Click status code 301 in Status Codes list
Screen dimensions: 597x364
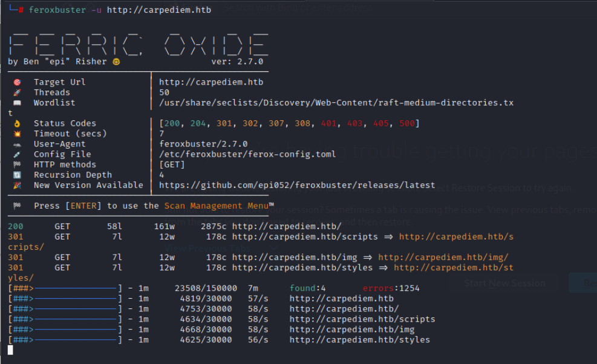[224, 123]
